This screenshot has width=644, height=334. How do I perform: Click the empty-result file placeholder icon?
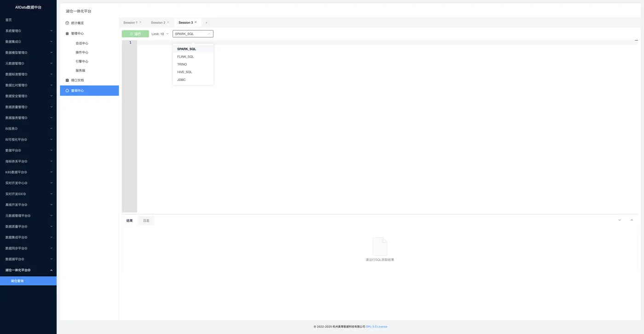(x=379, y=246)
